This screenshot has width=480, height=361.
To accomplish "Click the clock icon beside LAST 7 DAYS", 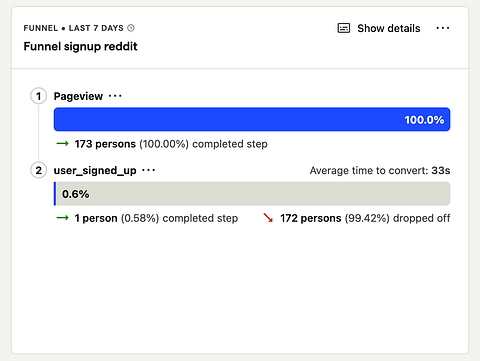I will tap(131, 28).
